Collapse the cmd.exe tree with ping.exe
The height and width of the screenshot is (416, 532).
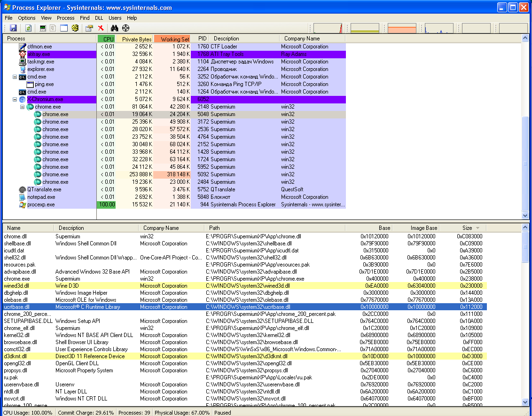click(x=15, y=77)
